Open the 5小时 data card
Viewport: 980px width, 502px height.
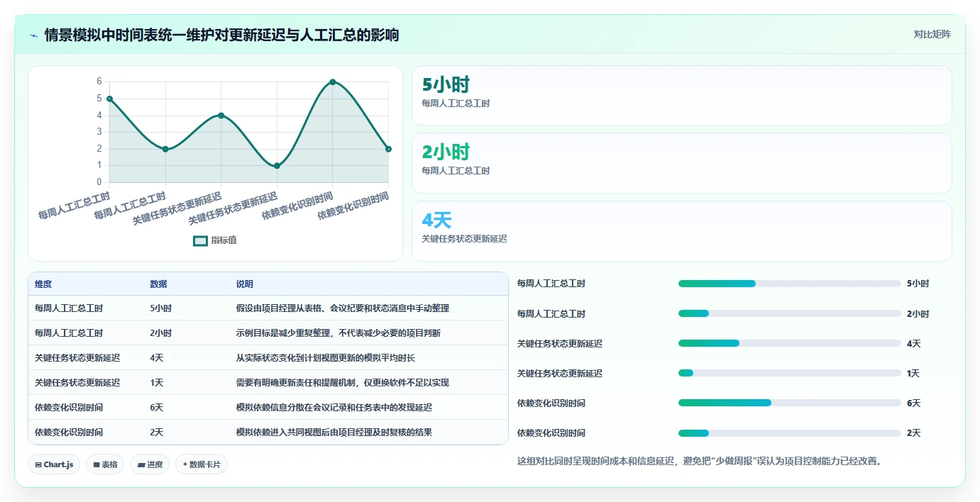pos(681,96)
